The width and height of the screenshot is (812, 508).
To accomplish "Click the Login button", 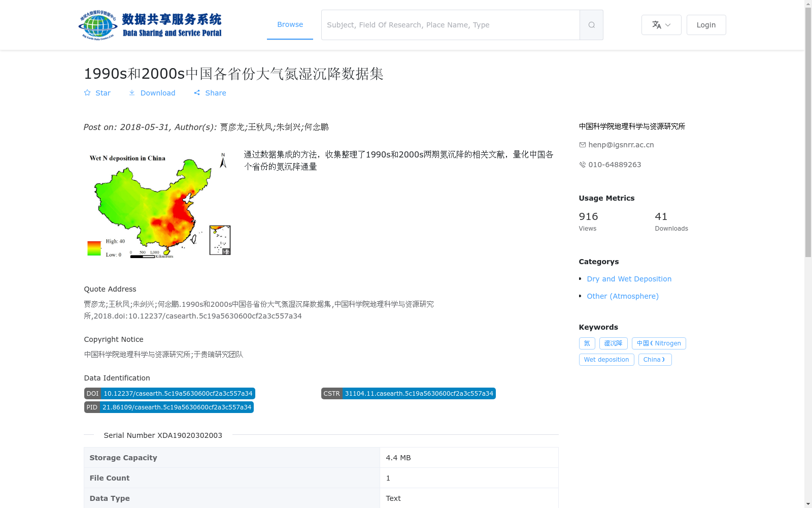I will click(x=706, y=25).
